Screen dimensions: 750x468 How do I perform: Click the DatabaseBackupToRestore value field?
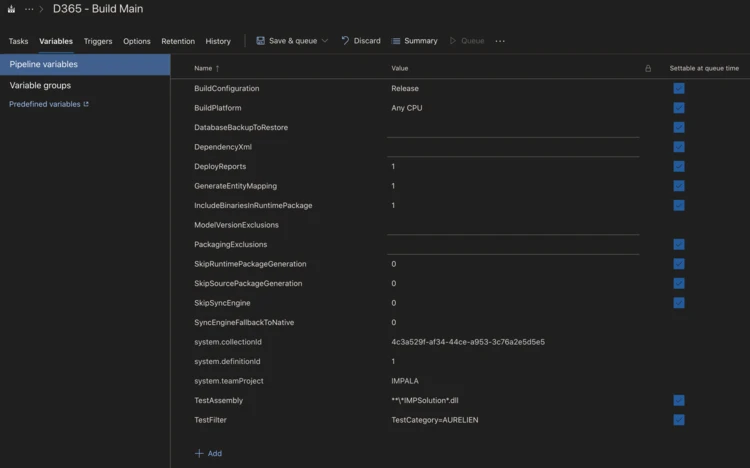512,128
